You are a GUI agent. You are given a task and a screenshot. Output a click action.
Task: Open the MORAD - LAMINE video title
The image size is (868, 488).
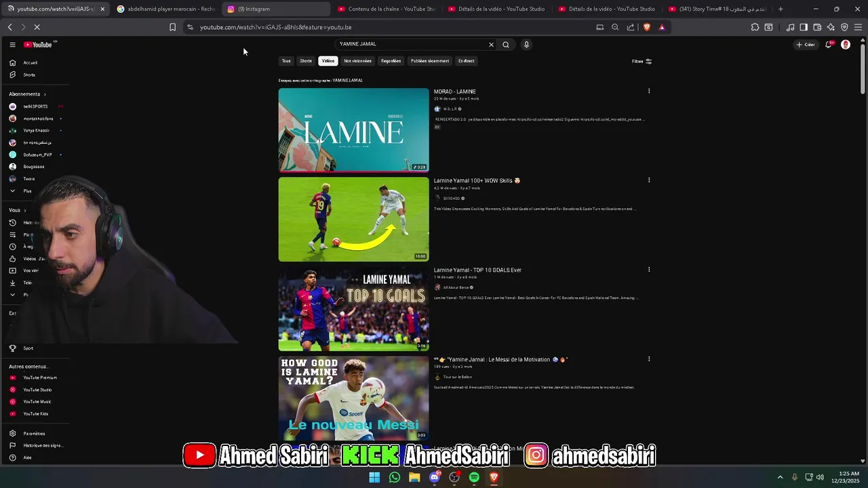455,91
